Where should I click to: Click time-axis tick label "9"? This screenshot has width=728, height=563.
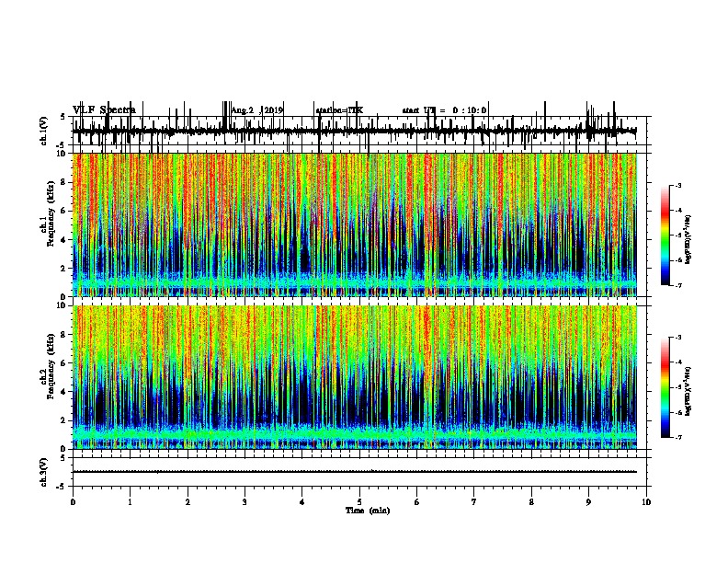pos(588,502)
